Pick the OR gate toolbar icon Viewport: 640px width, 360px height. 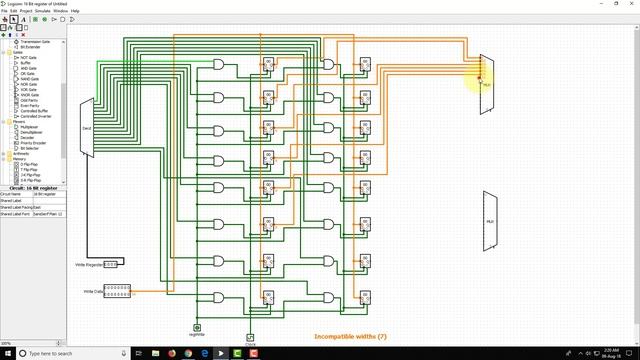point(72,19)
